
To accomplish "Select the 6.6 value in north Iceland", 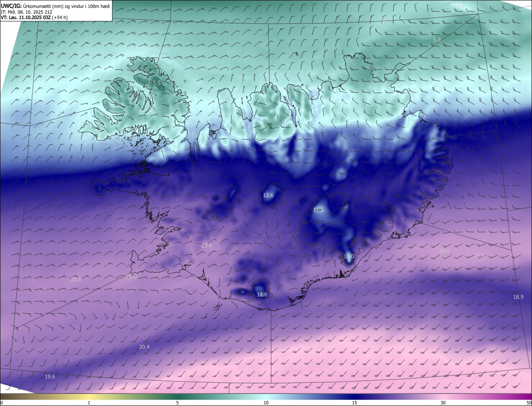I will [281, 122].
